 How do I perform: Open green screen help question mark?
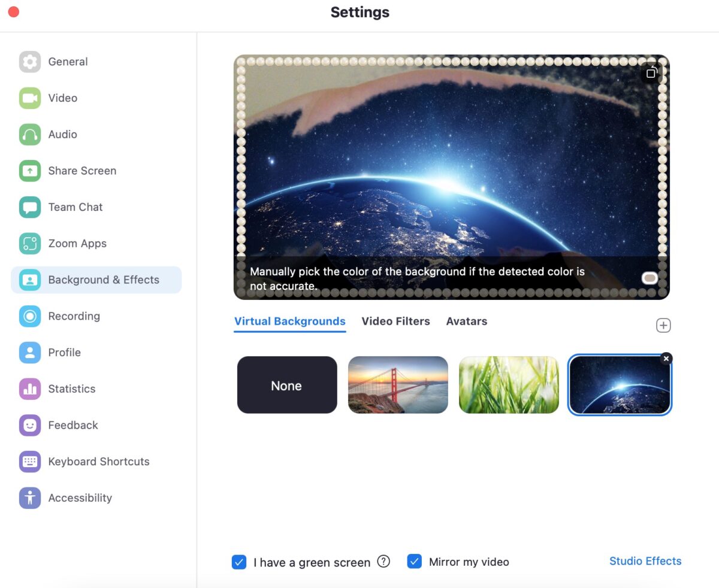tap(383, 562)
